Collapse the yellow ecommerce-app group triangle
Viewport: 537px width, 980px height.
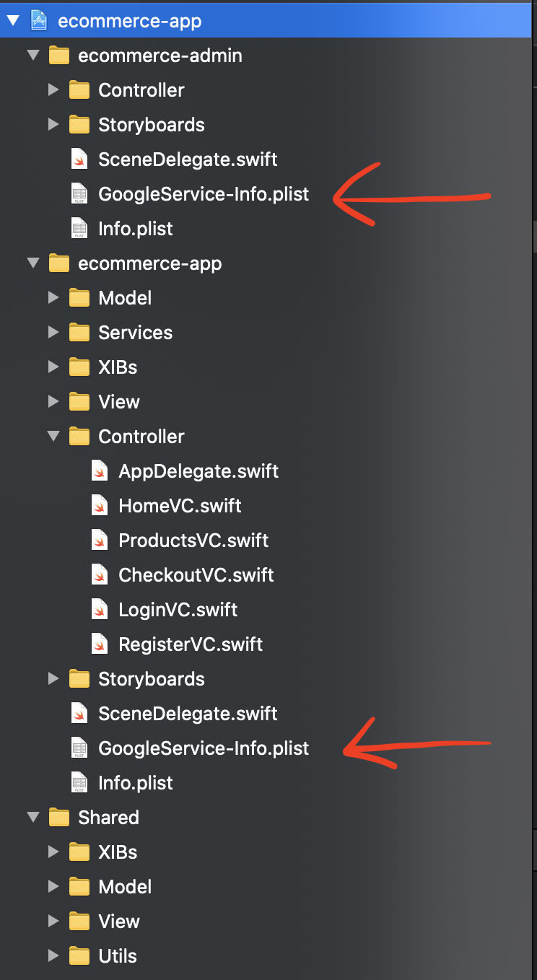(x=33, y=263)
